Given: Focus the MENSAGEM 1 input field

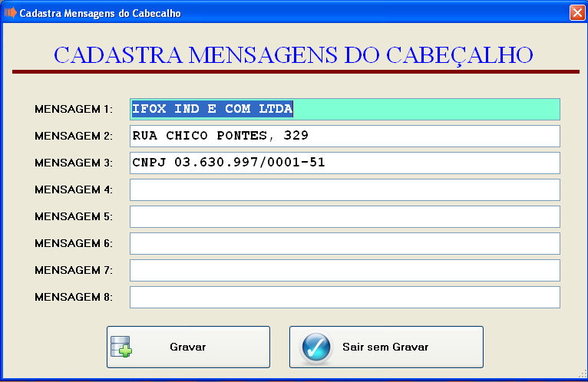Looking at the screenshot, I should (x=345, y=109).
